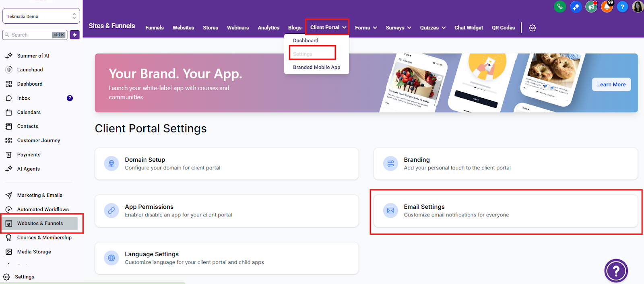Click the Media Storage image icon
This screenshot has height=284, width=644.
pyautogui.click(x=9, y=252)
